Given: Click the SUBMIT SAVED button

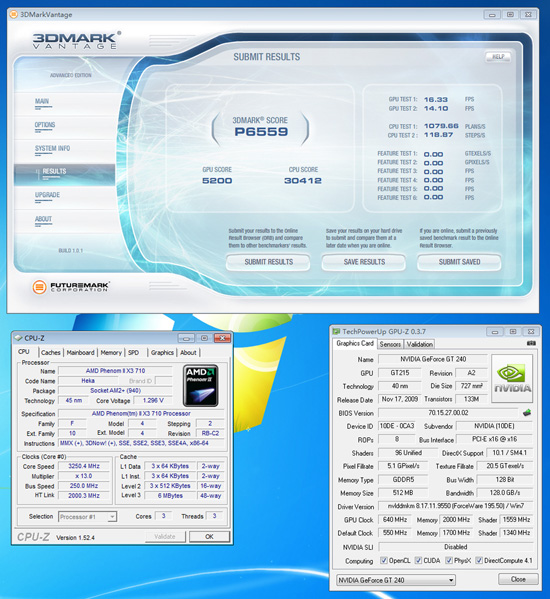Looking at the screenshot, I should pyautogui.click(x=459, y=262).
